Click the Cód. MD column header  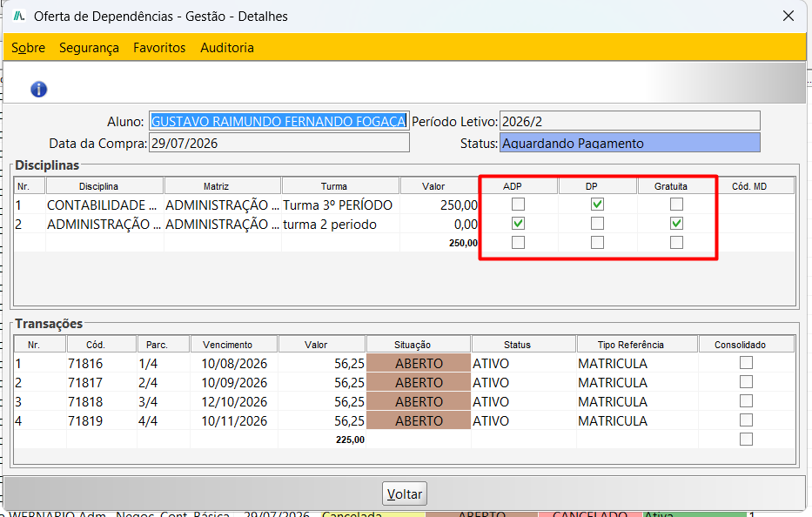tap(755, 186)
